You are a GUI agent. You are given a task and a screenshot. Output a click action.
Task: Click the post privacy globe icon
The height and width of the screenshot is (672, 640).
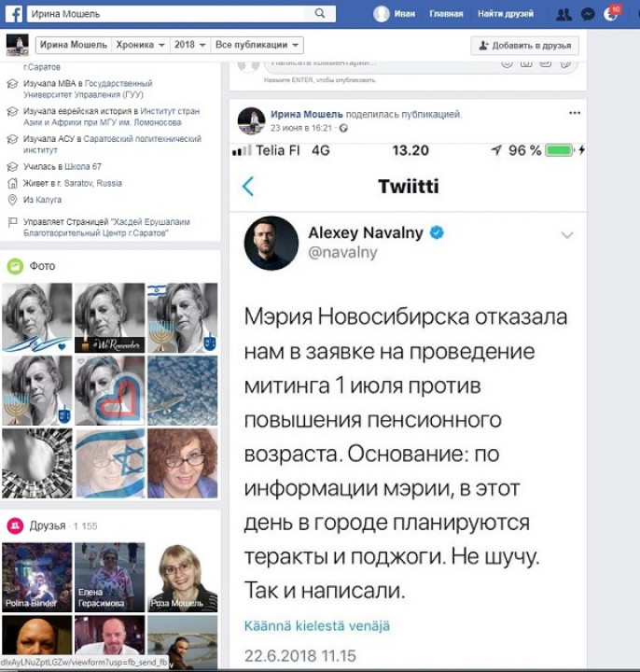click(x=343, y=128)
